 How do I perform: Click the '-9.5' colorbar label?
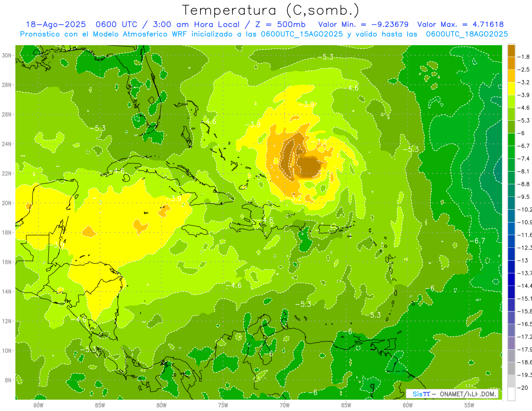[524, 196]
